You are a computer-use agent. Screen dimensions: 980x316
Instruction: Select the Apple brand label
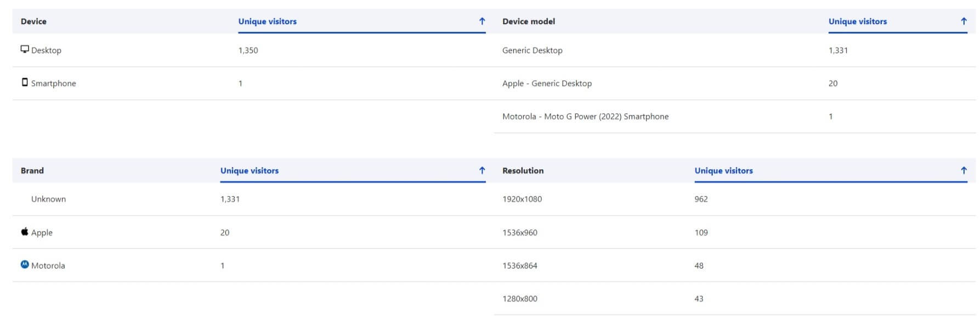click(42, 232)
